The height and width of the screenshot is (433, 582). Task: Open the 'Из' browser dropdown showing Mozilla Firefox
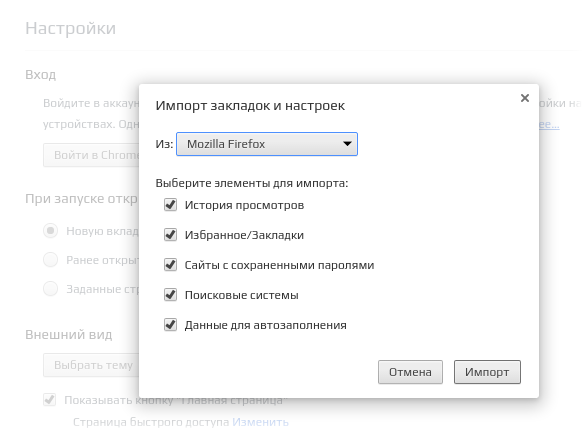[267, 144]
